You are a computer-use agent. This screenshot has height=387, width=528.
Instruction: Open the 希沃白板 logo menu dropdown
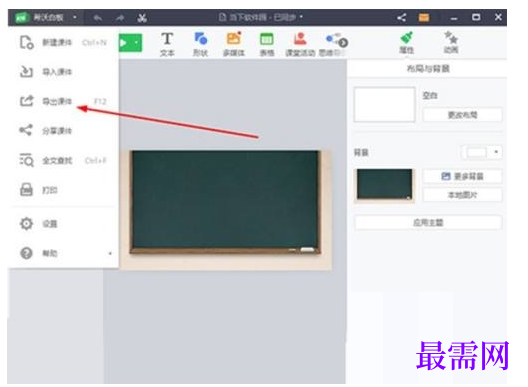(75, 17)
